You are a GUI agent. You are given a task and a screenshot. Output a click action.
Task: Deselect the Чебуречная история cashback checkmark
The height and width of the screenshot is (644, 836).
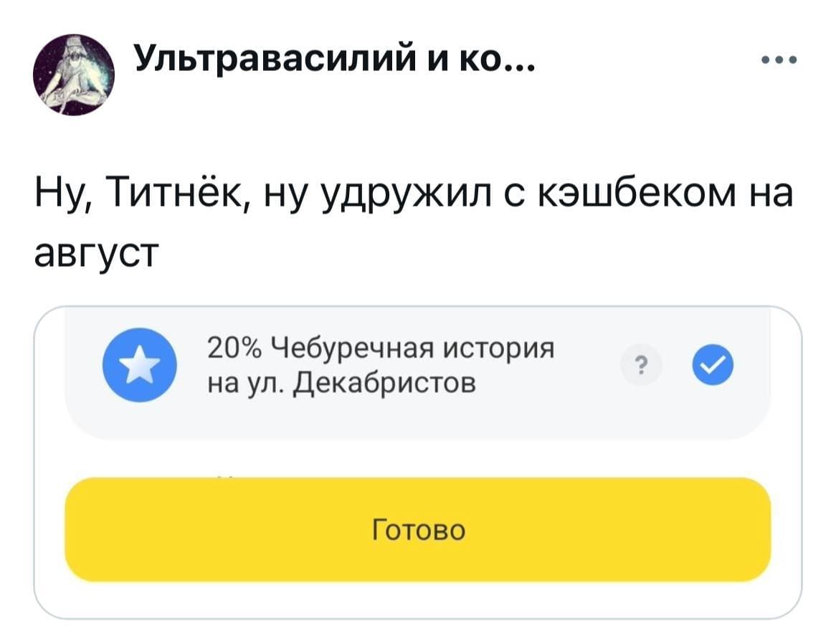(x=711, y=364)
